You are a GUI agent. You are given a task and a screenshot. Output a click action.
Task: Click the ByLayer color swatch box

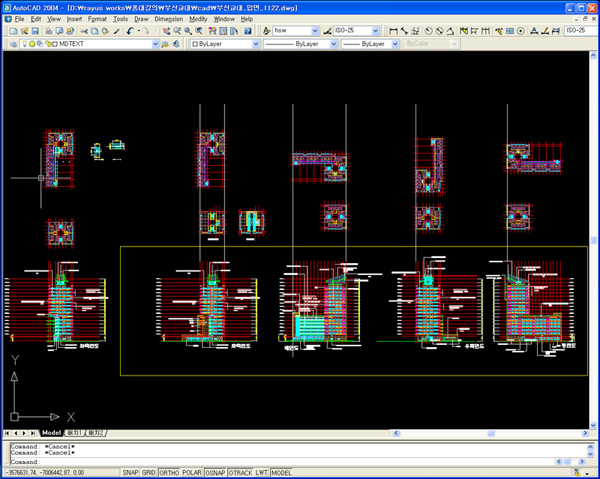pyautogui.click(x=195, y=45)
